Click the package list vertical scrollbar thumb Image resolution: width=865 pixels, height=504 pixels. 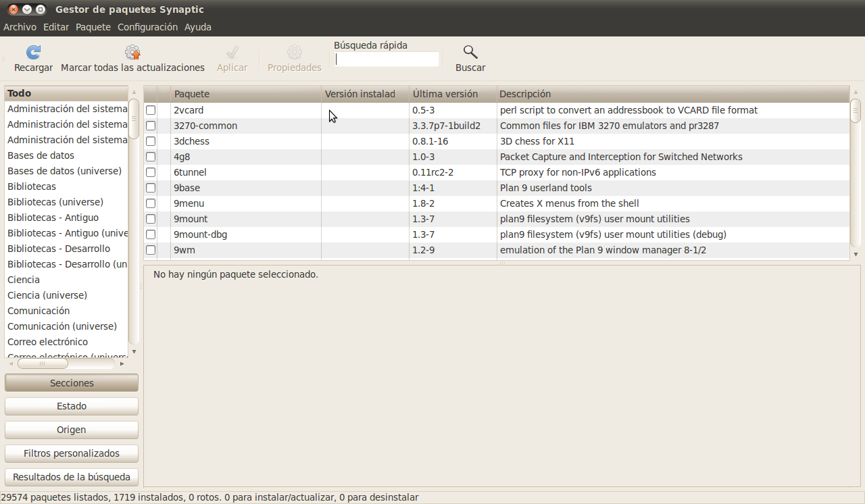856,111
